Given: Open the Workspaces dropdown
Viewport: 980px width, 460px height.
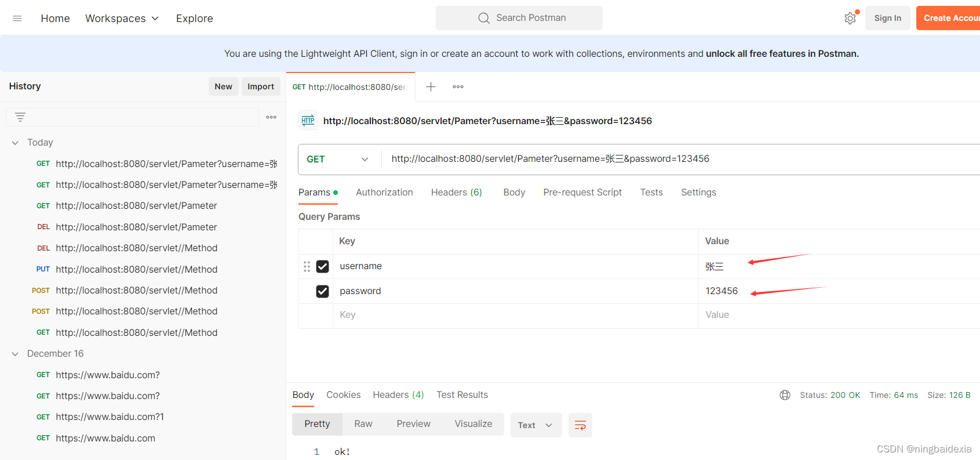Looking at the screenshot, I should tap(122, 19).
